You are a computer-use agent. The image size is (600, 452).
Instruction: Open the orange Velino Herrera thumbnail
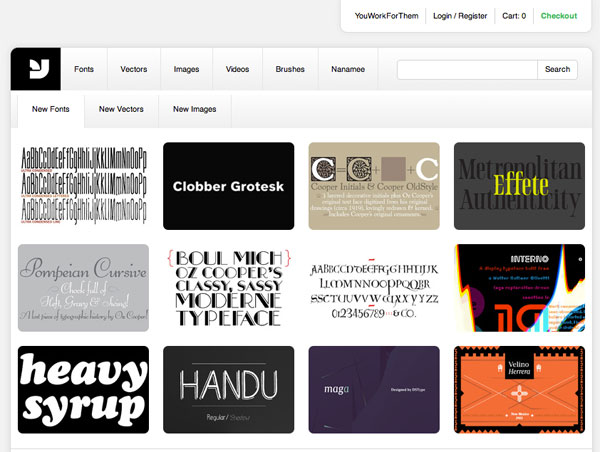coord(519,390)
